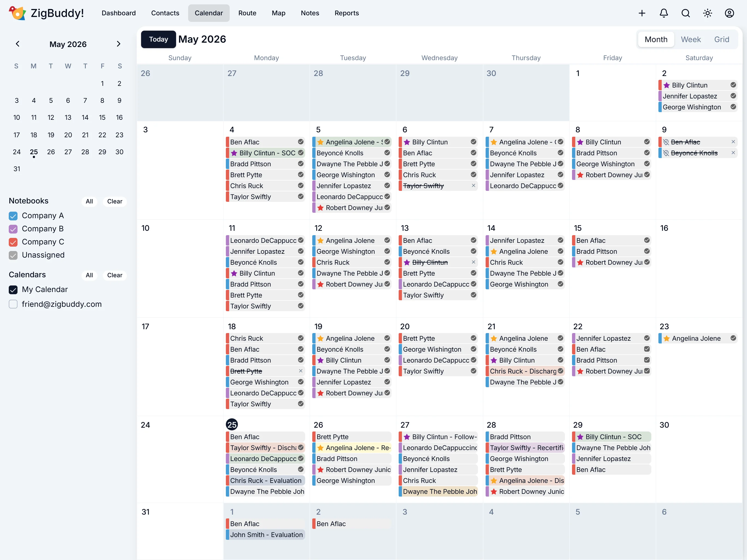Open the Reports page
Screen dimensions: 747x560
coord(346,13)
